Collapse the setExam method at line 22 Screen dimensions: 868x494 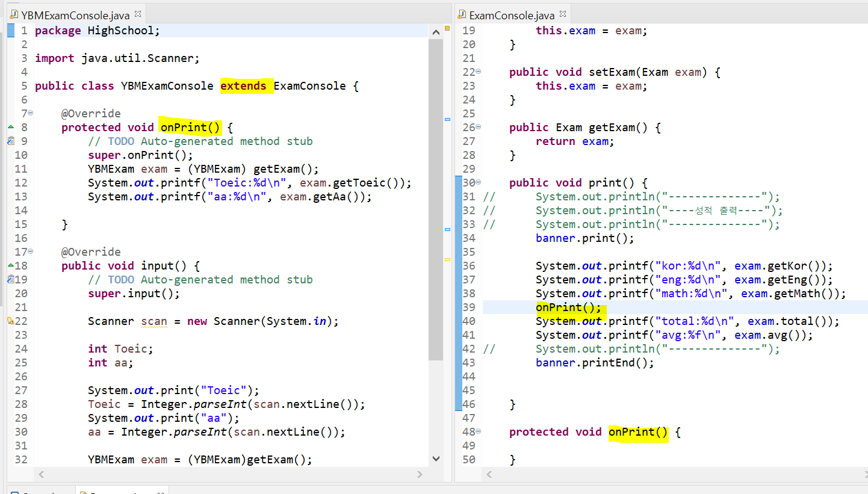coord(479,72)
